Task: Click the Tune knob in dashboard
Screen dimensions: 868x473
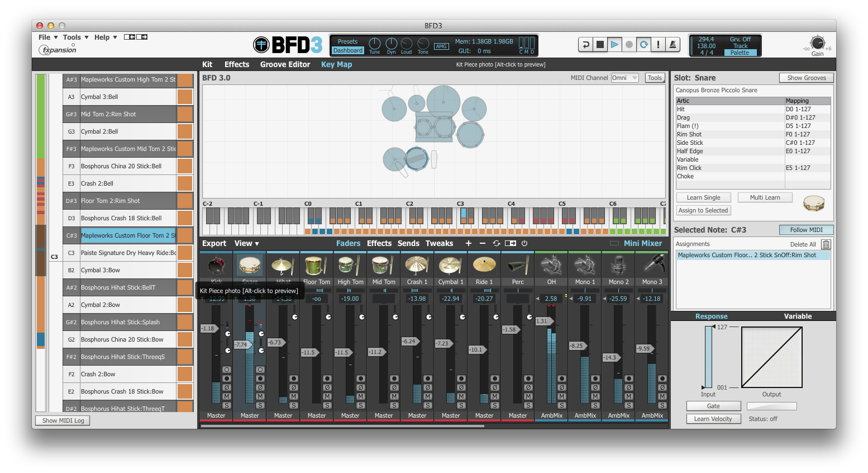Action: [x=375, y=43]
